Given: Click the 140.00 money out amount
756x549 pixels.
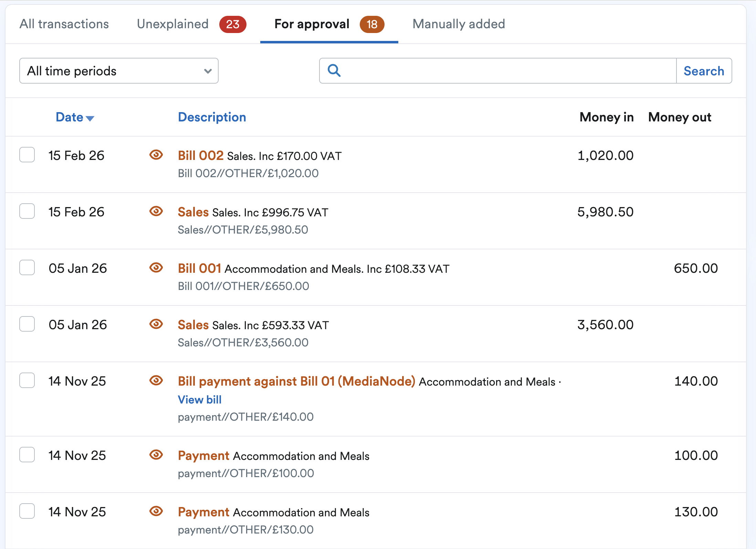Looking at the screenshot, I should [x=696, y=381].
